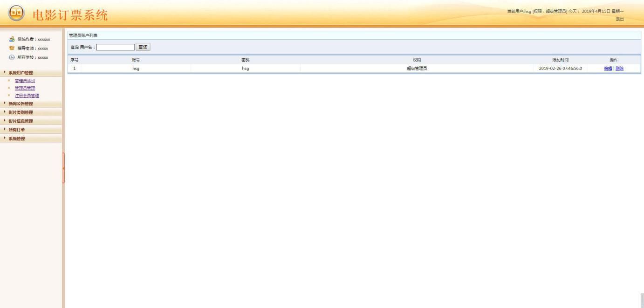Open the 注册会员管理 link
Viewport: 644px width, 308px height.
pos(27,96)
